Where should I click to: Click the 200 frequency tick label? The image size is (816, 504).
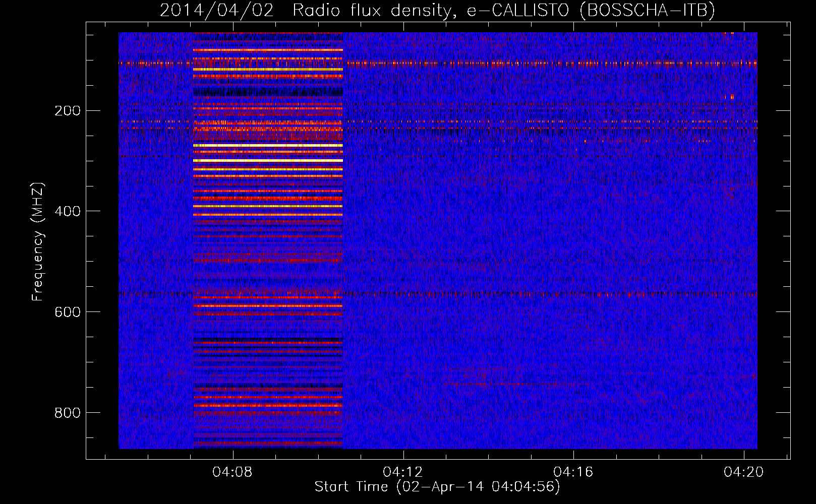68,110
